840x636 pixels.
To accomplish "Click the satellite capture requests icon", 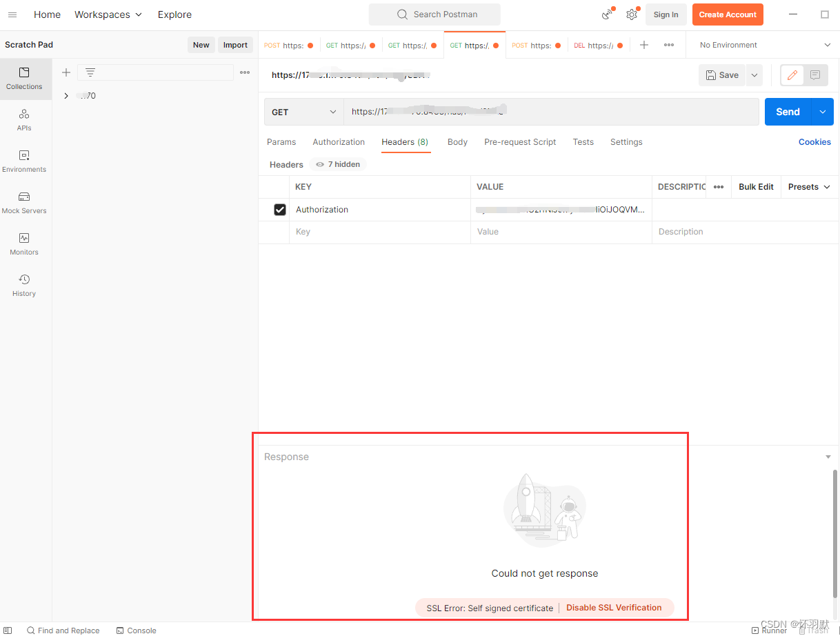I will (x=608, y=14).
